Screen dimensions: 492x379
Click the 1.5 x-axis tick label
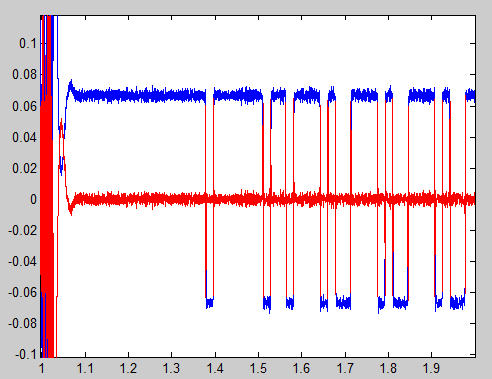click(258, 369)
